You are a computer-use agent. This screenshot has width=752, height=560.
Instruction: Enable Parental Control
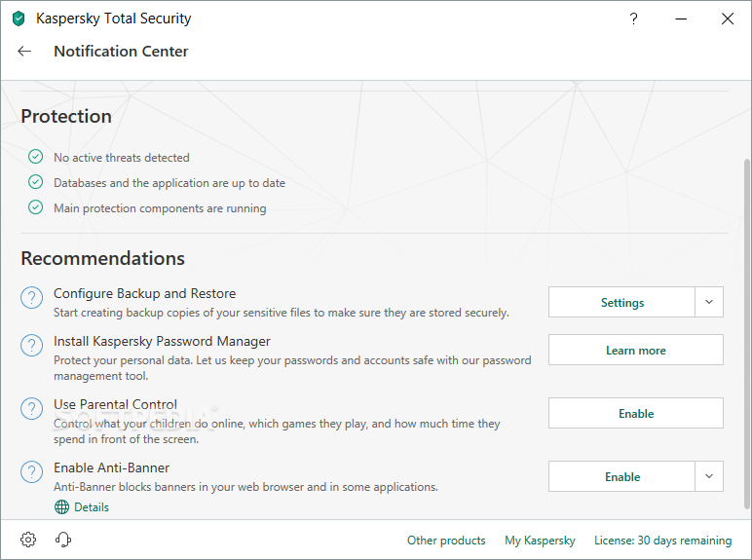click(636, 413)
